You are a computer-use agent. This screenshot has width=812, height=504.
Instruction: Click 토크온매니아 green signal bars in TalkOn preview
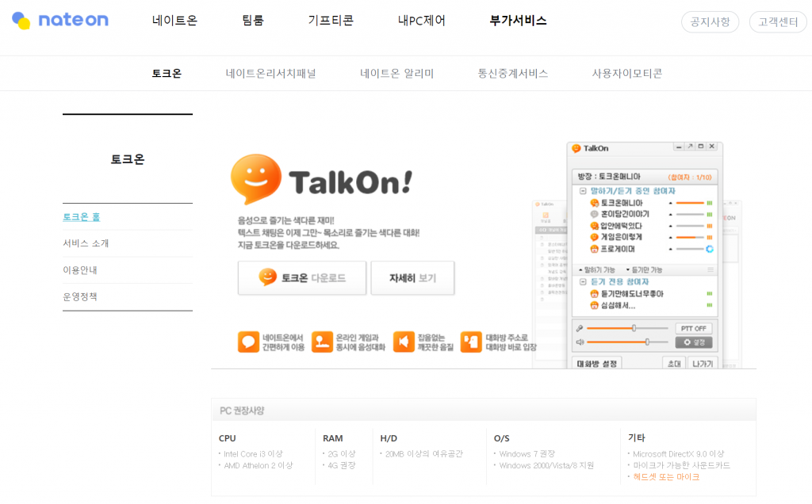click(x=710, y=203)
